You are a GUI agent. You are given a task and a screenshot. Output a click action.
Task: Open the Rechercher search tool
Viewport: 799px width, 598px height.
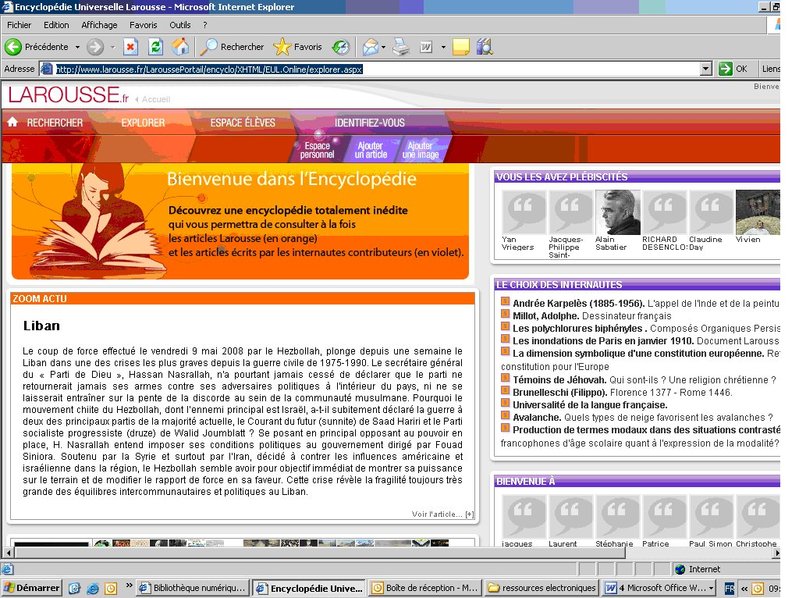point(232,47)
